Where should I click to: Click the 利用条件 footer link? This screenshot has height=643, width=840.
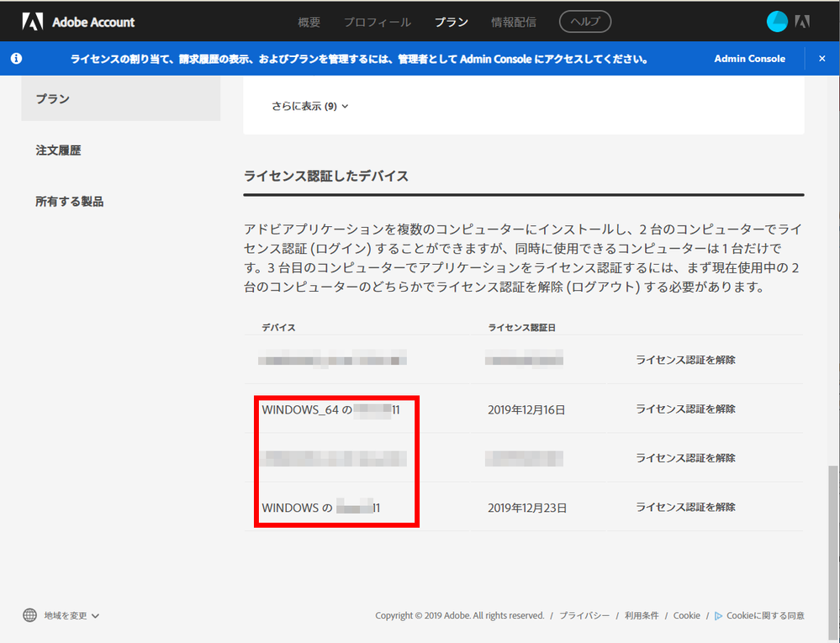pos(642,616)
